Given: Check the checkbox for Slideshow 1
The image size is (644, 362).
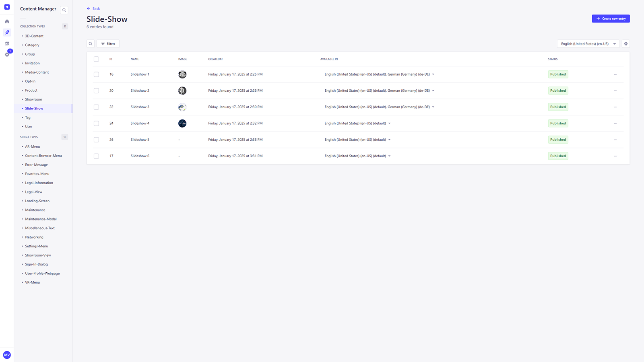Looking at the screenshot, I should tap(96, 74).
